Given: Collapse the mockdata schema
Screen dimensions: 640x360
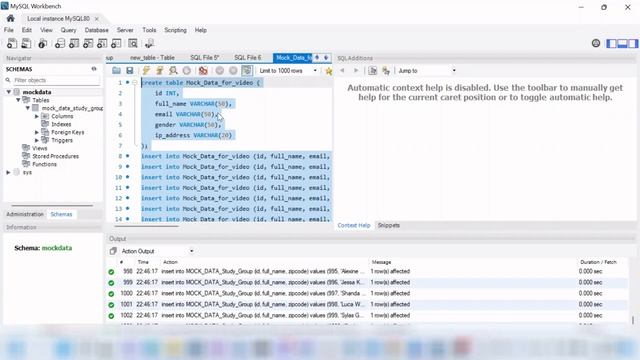Looking at the screenshot, I should (x=9, y=92).
